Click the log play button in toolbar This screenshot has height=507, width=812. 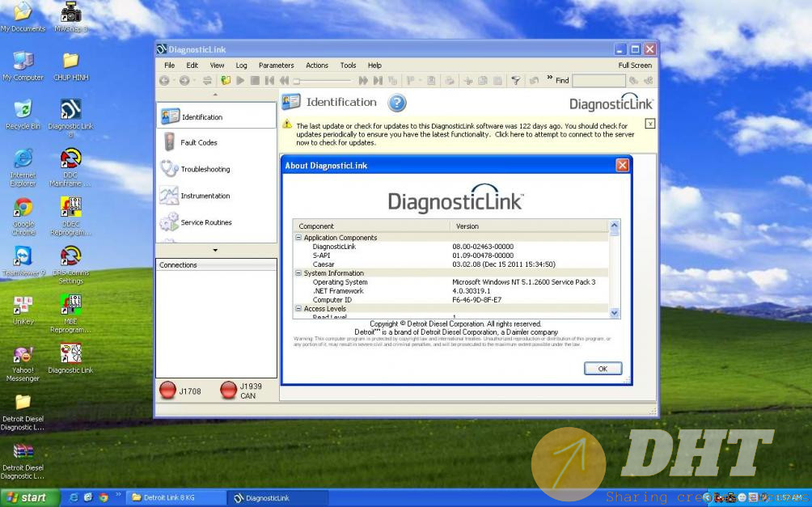tap(240, 80)
